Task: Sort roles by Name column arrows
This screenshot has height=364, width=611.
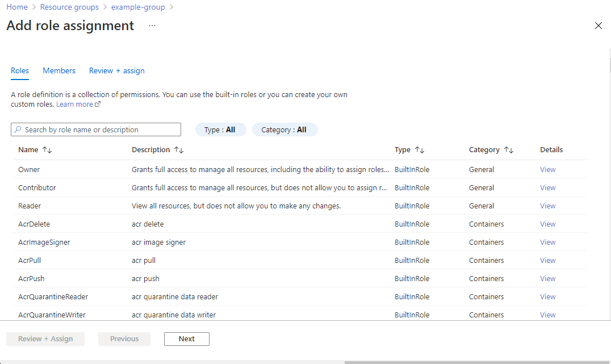Action: (x=47, y=150)
